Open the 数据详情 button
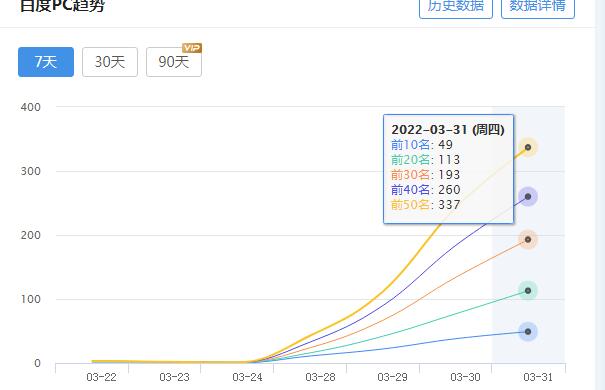The height and width of the screenshot is (390, 605). [538, 8]
